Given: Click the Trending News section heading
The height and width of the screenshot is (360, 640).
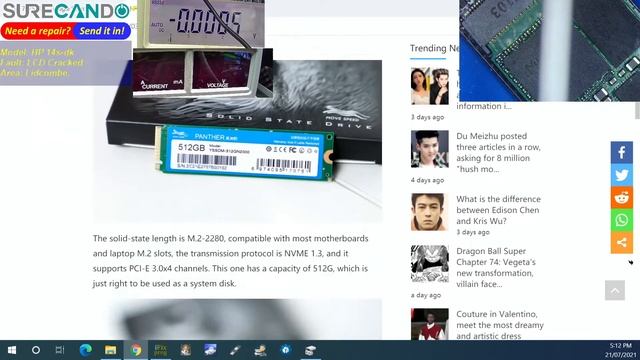Looking at the screenshot, I should 434,48.
